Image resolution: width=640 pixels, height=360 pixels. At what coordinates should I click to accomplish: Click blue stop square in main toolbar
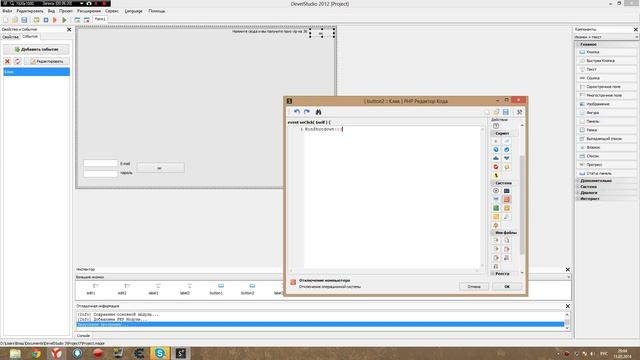(x=46, y=20)
